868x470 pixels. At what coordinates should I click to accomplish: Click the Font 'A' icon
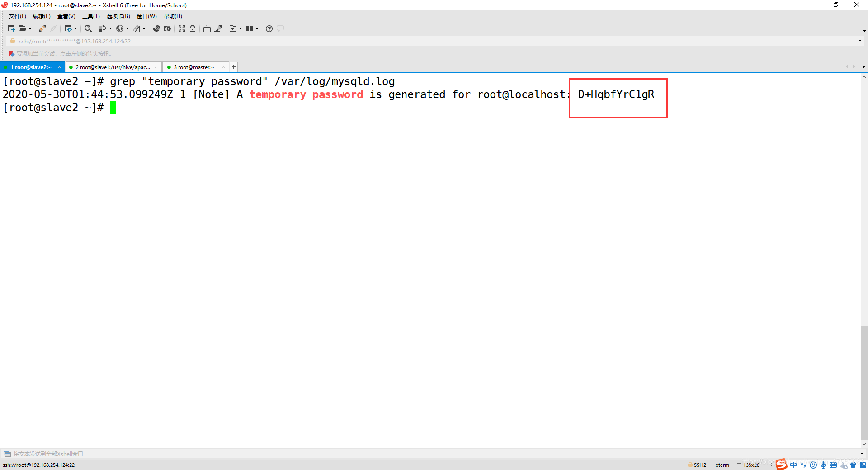click(x=137, y=28)
